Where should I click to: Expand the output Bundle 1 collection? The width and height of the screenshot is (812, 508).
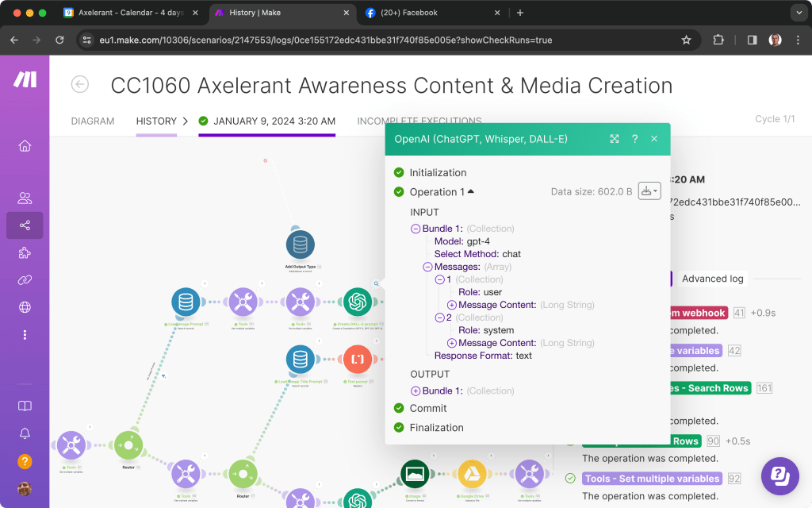[x=416, y=391]
